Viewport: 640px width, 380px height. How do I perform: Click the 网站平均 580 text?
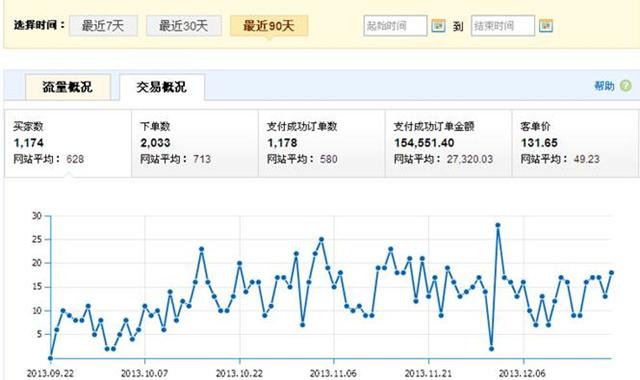[302, 159]
